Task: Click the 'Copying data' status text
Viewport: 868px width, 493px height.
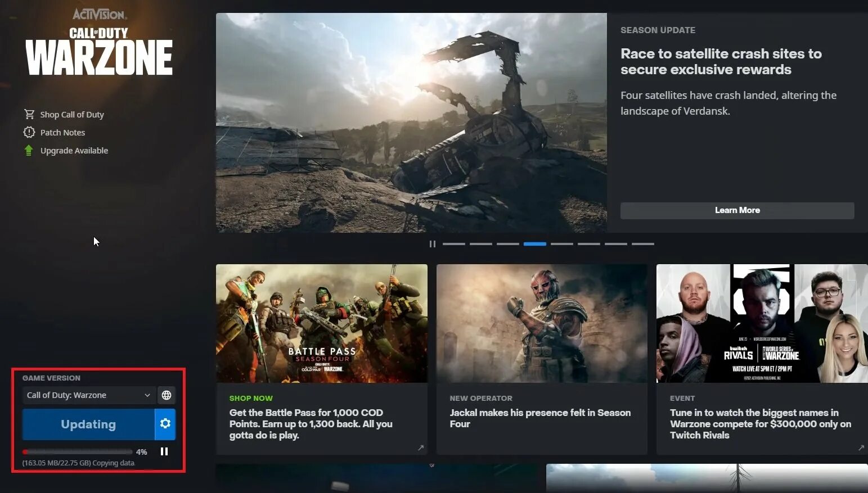Action: click(x=114, y=463)
